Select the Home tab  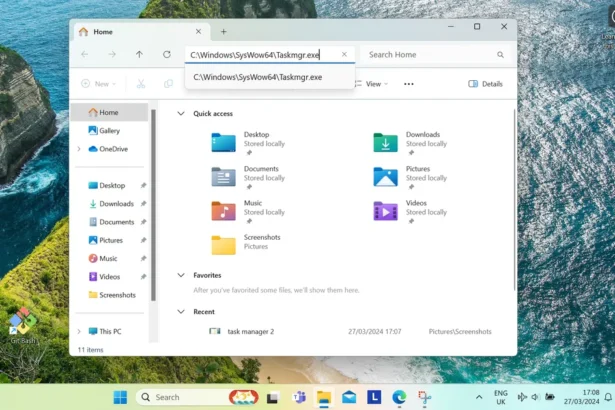(141, 32)
